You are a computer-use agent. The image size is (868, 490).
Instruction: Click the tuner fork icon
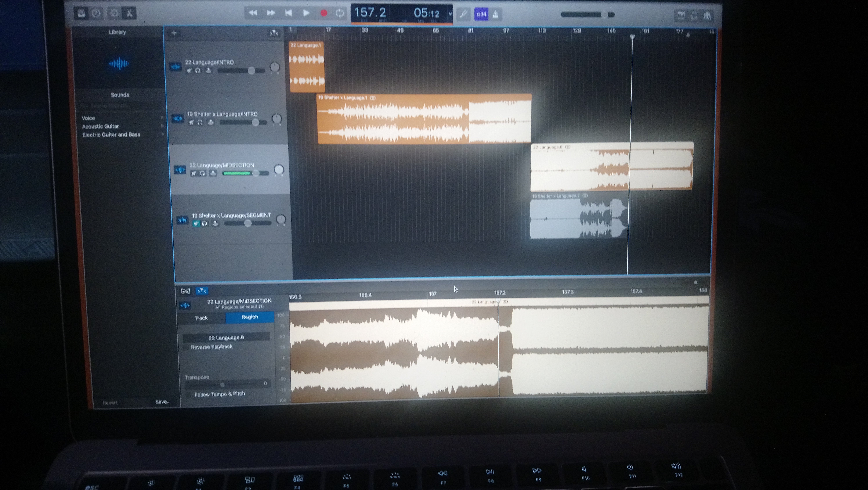point(464,14)
